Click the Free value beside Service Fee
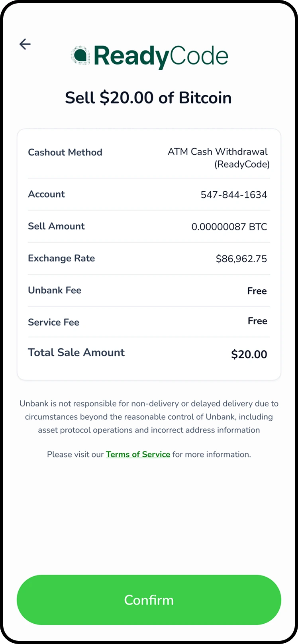 [257, 321]
